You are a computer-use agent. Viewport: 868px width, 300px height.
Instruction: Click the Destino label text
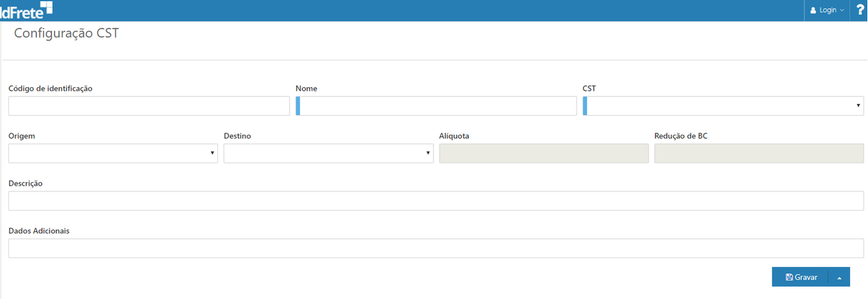[x=238, y=136]
